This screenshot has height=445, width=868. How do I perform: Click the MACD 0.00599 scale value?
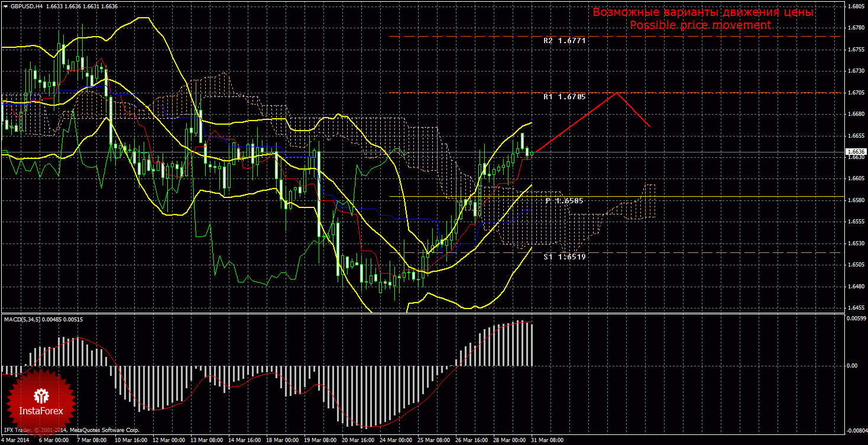(x=856, y=318)
